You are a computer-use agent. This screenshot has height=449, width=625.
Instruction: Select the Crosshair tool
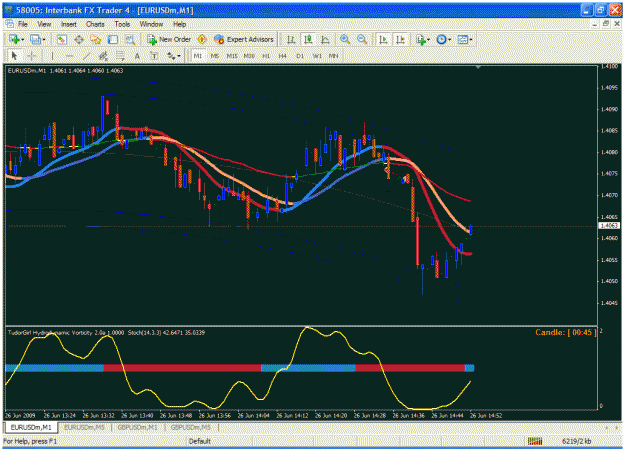click(x=32, y=56)
